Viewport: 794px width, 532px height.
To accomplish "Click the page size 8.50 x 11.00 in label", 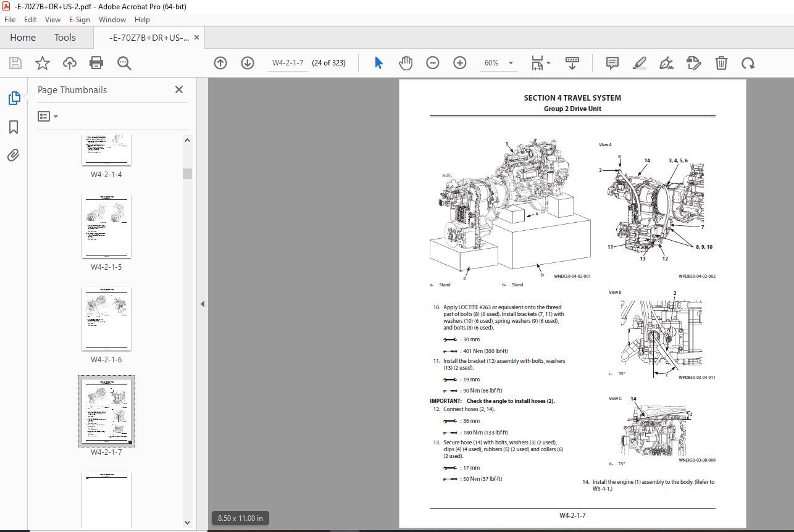I will pos(240,518).
